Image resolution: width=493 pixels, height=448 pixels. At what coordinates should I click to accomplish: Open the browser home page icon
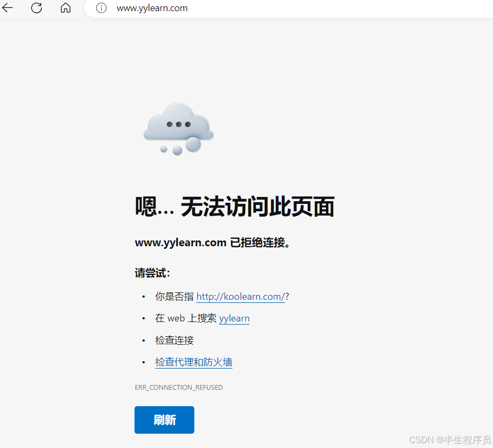(x=66, y=8)
